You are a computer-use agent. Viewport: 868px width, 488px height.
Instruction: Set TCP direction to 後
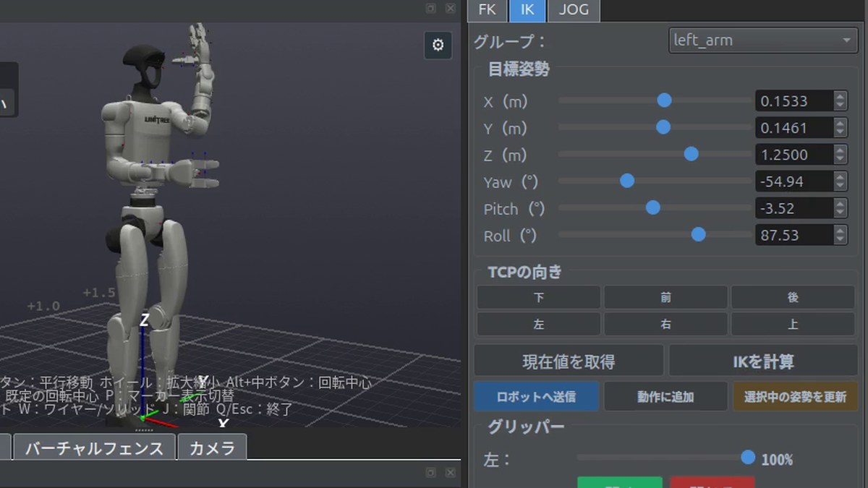tap(793, 297)
